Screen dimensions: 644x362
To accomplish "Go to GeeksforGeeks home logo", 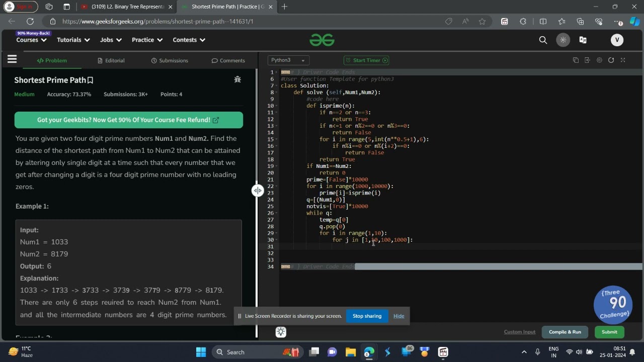I will tap(322, 40).
